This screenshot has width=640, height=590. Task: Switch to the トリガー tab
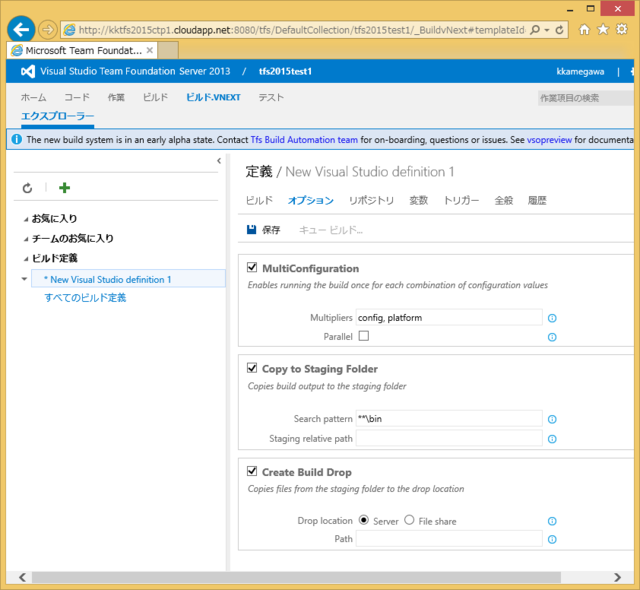tap(461, 200)
